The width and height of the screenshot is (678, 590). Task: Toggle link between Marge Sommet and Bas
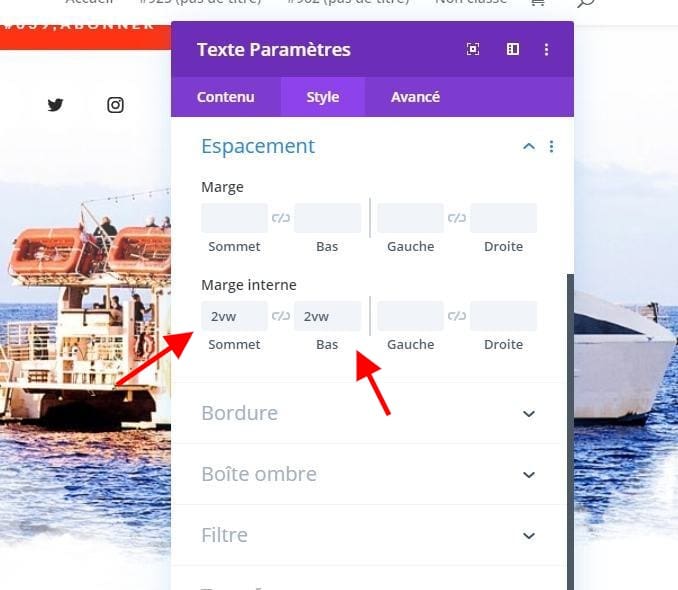[x=281, y=218]
